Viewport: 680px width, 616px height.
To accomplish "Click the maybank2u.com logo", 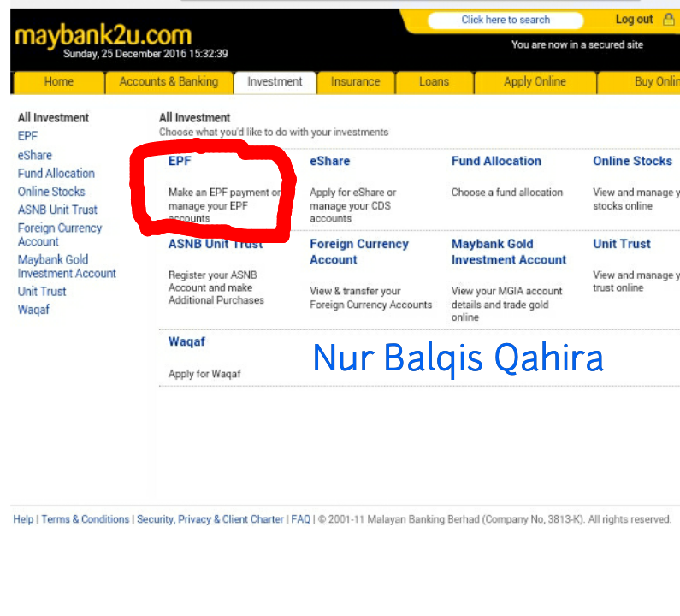I will tap(103, 36).
